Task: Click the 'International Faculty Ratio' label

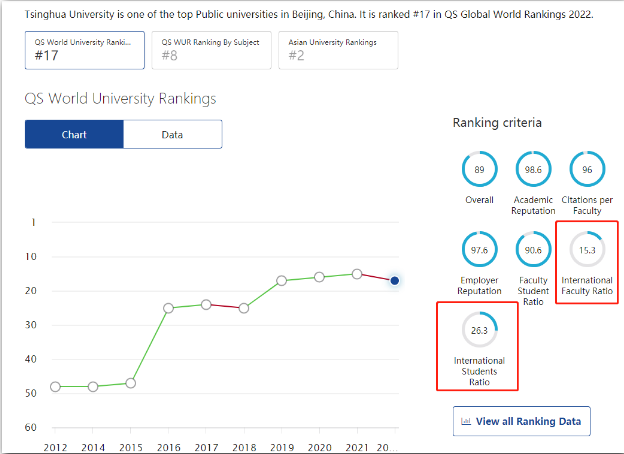Action: pos(587,286)
